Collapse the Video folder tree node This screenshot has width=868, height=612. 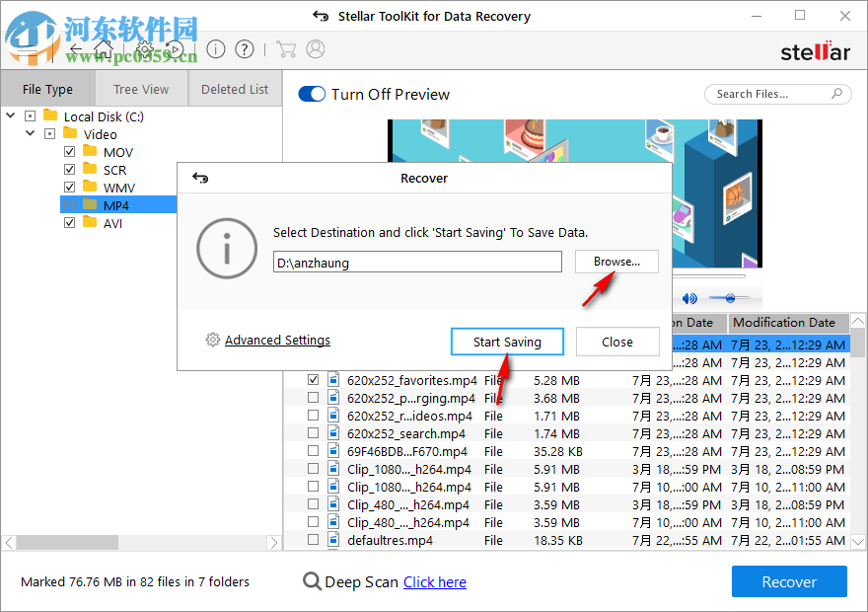(30, 133)
